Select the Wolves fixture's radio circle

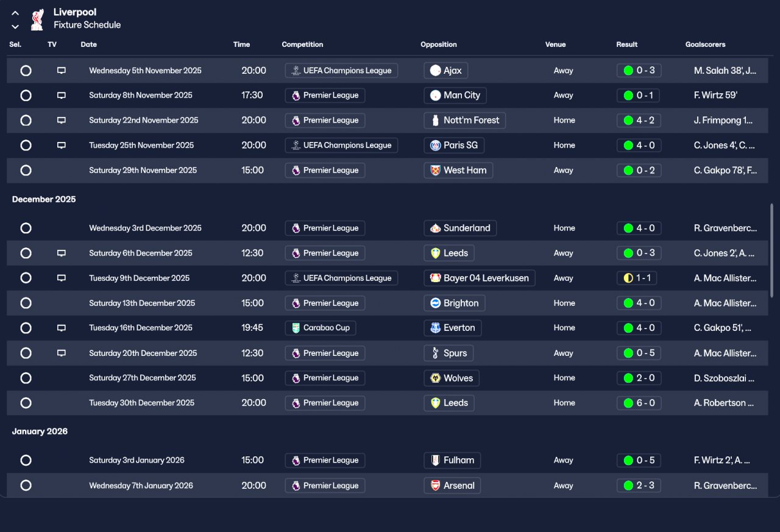tap(26, 378)
